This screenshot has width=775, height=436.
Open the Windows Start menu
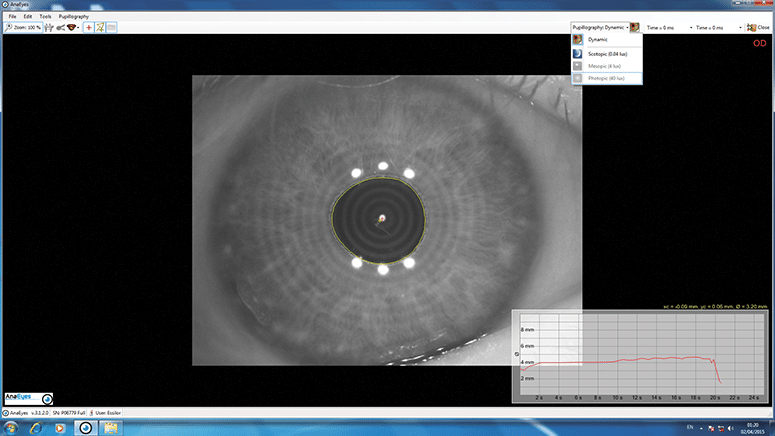pyautogui.click(x=10, y=428)
